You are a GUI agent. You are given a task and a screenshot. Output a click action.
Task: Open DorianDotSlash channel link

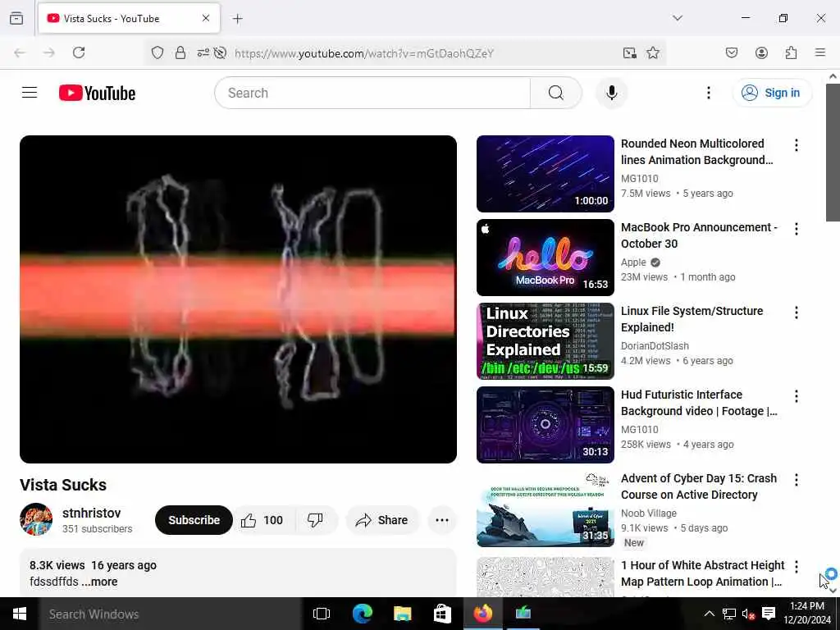click(655, 345)
